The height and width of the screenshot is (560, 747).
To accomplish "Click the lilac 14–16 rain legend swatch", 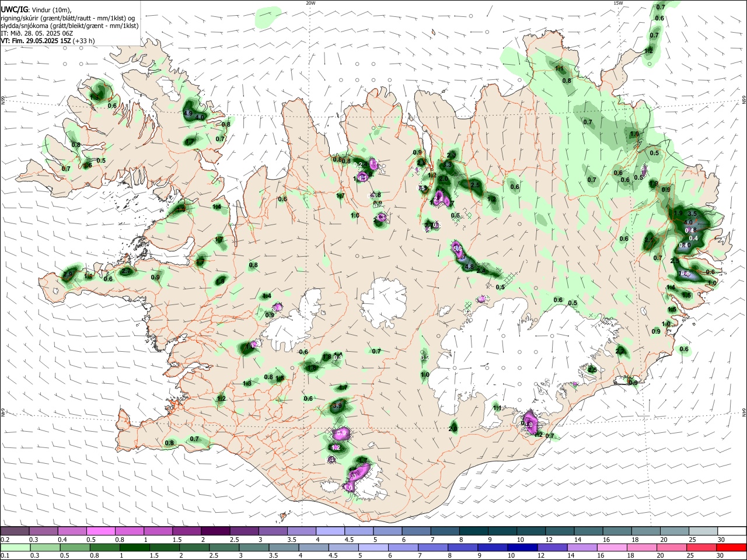I will (582, 547).
